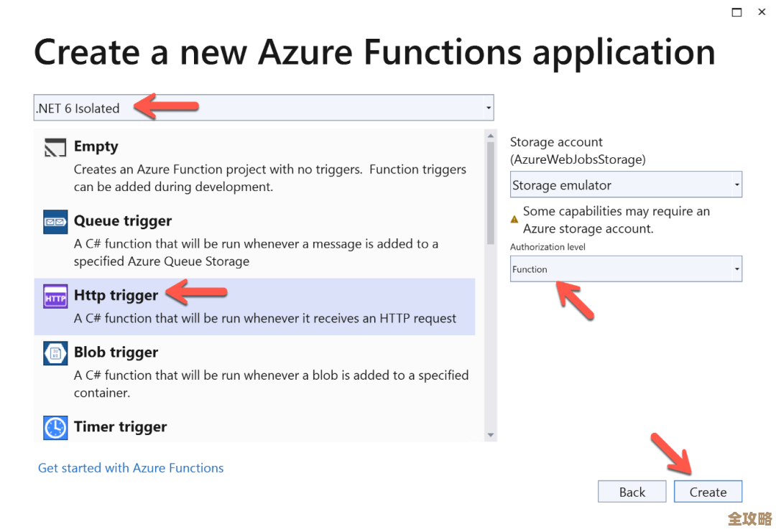
Task: Open Get started with Azure Functions link
Action: tap(131, 467)
